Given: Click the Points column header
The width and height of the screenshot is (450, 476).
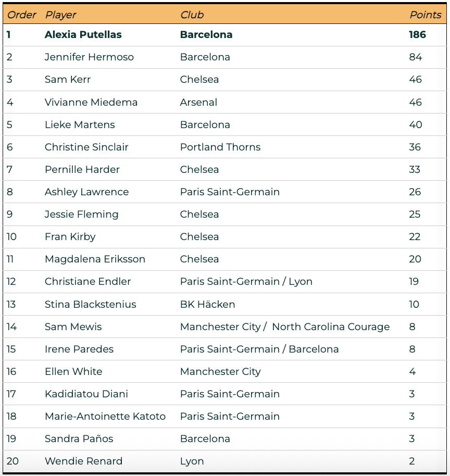Looking at the screenshot, I should 426,15.
